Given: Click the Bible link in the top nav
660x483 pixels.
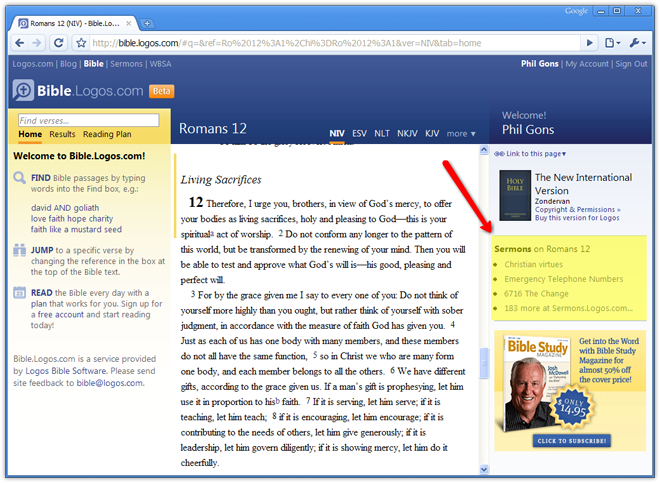Looking at the screenshot, I should pyautogui.click(x=93, y=64).
